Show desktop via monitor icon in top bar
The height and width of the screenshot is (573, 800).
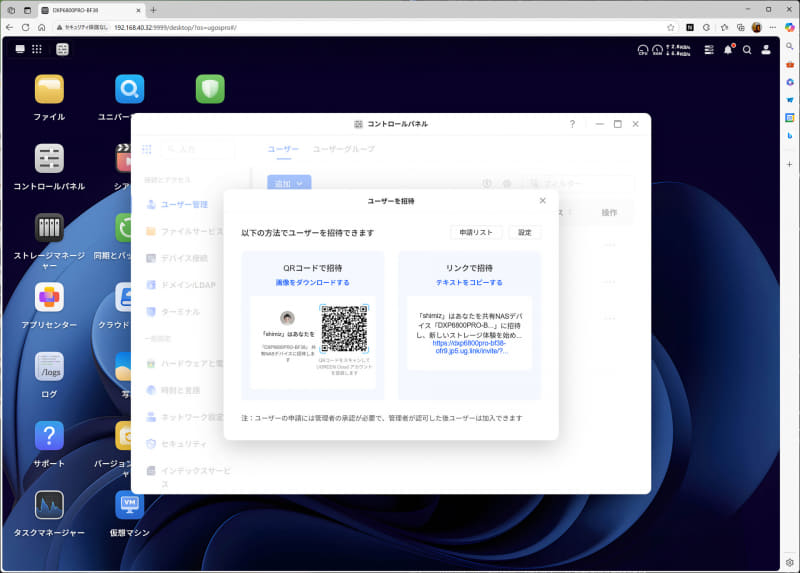[20, 49]
